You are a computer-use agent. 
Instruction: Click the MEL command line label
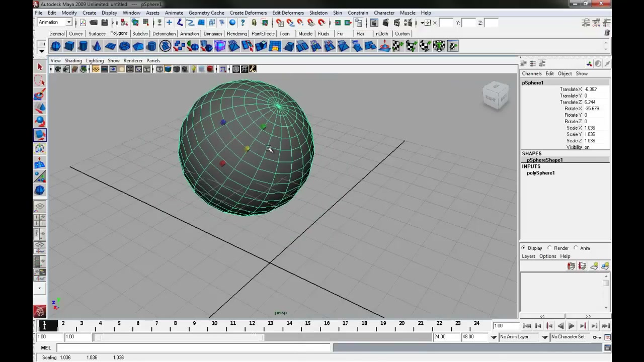pyautogui.click(x=46, y=347)
